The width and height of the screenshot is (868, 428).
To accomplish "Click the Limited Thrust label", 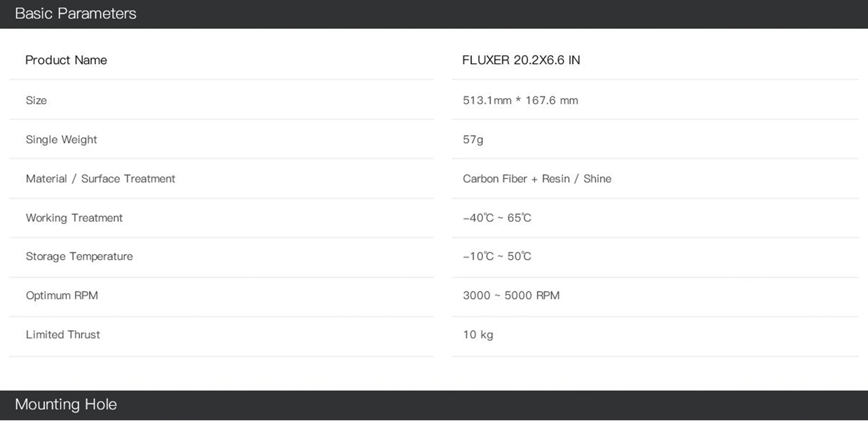I will point(63,335).
